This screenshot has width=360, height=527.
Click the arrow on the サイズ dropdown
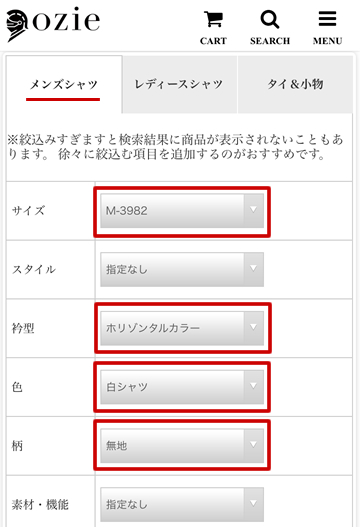(253, 210)
